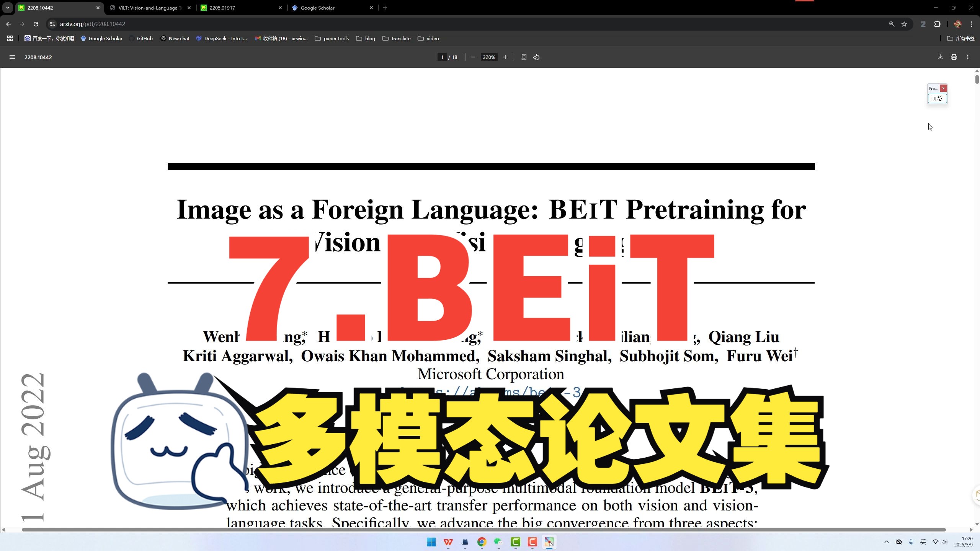The width and height of the screenshot is (980, 551).
Task: Switch to the ViLT Vision-and-Language tab
Action: click(150, 8)
